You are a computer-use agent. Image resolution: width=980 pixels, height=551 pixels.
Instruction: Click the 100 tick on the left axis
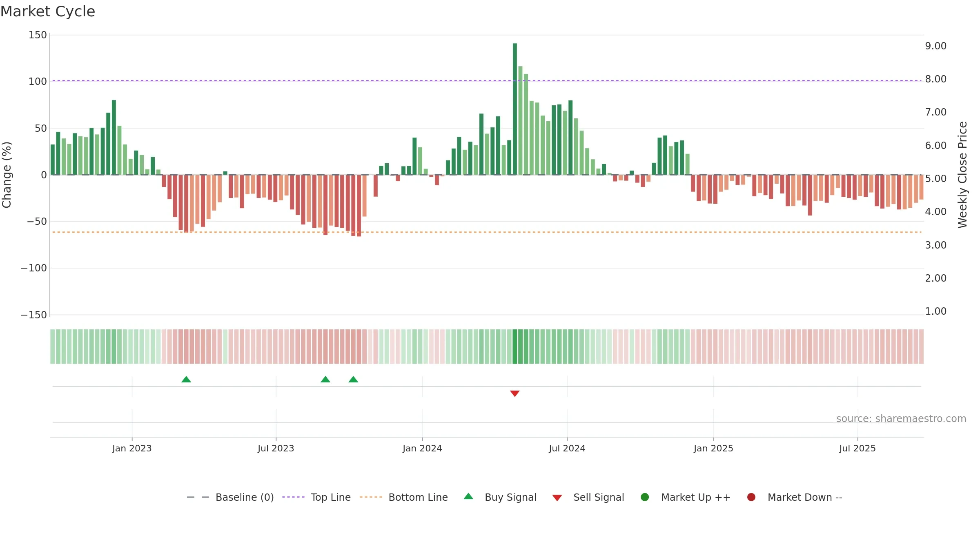point(38,82)
